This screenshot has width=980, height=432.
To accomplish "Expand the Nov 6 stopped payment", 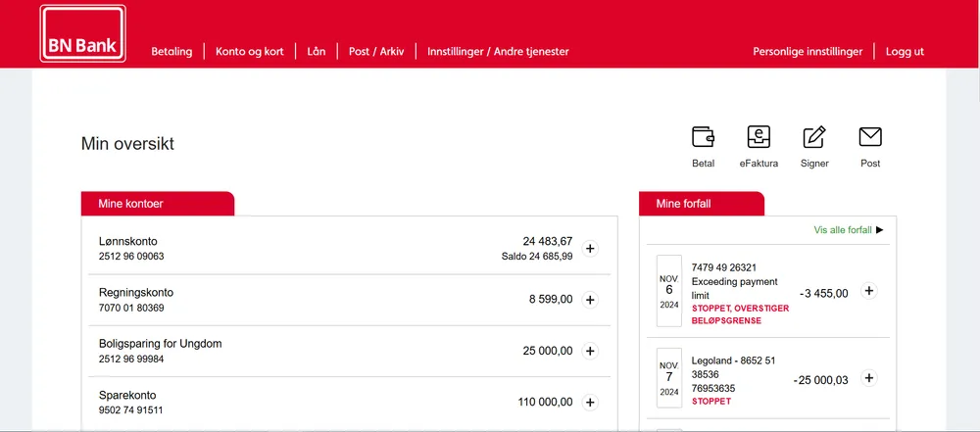I will pos(868,291).
